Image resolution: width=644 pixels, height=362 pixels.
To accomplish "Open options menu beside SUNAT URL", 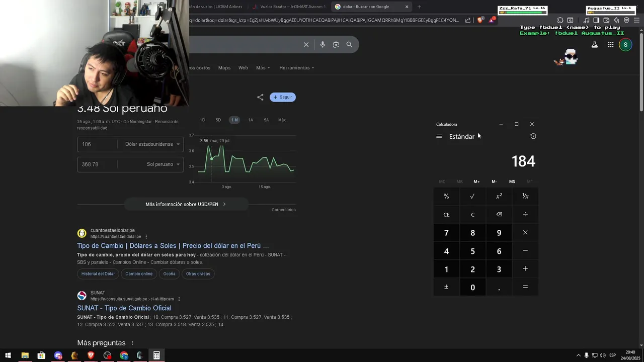I will coord(179,299).
